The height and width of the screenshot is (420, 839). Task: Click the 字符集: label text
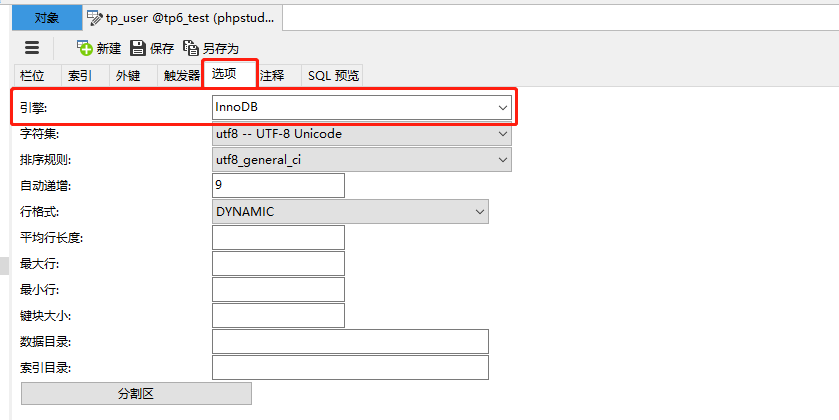[39, 134]
